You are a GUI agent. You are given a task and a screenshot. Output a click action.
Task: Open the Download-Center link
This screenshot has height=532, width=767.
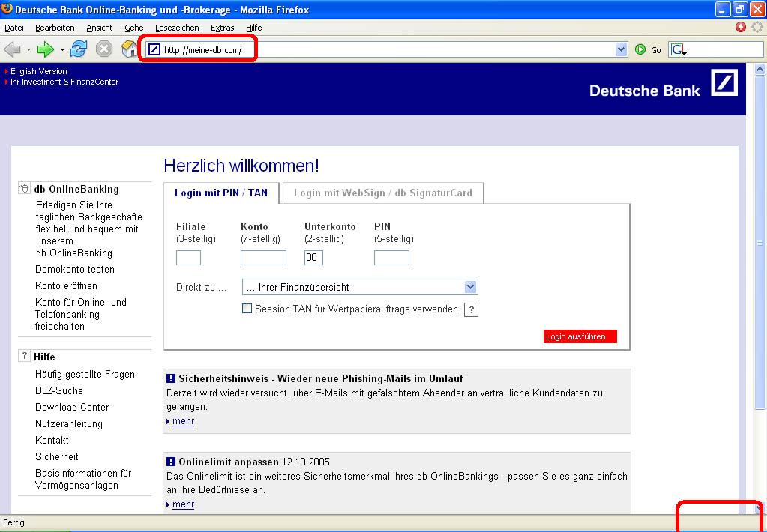[x=72, y=408]
